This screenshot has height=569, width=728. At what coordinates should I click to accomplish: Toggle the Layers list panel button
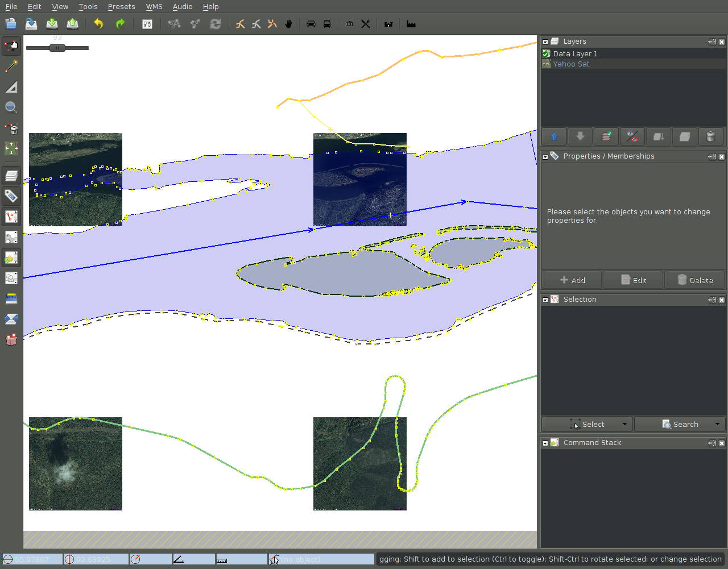pos(11,176)
